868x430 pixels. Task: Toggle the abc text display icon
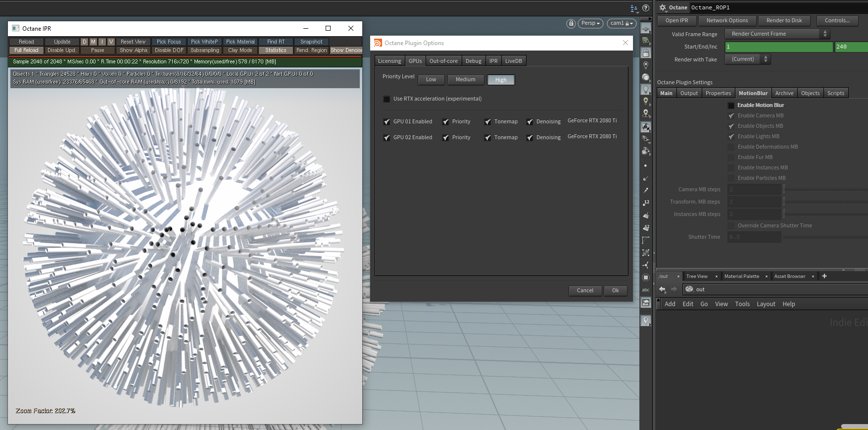click(646, 290)
